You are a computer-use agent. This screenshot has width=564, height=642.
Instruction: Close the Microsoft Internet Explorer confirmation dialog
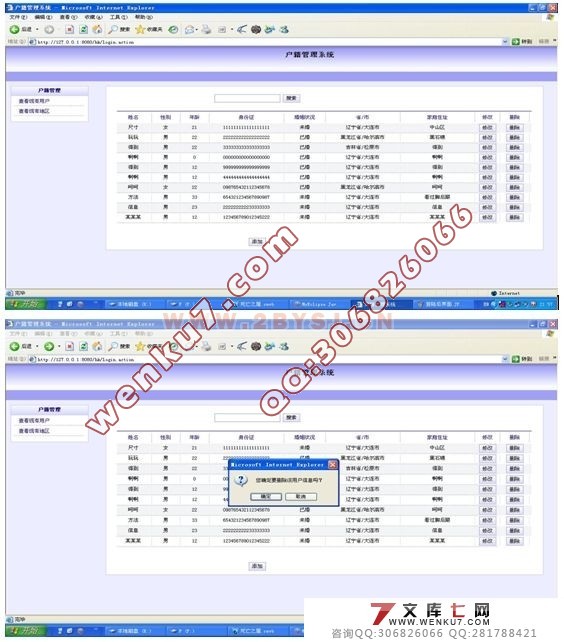(333, 465)
